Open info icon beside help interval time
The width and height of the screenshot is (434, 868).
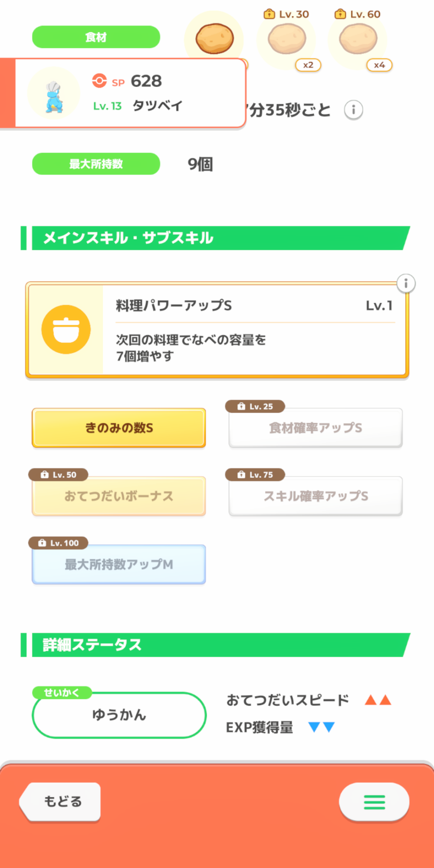pos(353,110)
